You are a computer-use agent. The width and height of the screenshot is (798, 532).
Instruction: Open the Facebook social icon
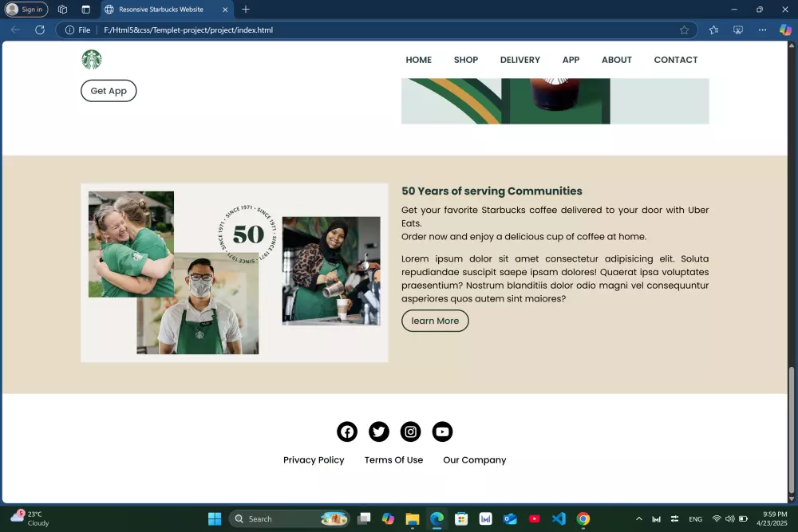[347, 432]
